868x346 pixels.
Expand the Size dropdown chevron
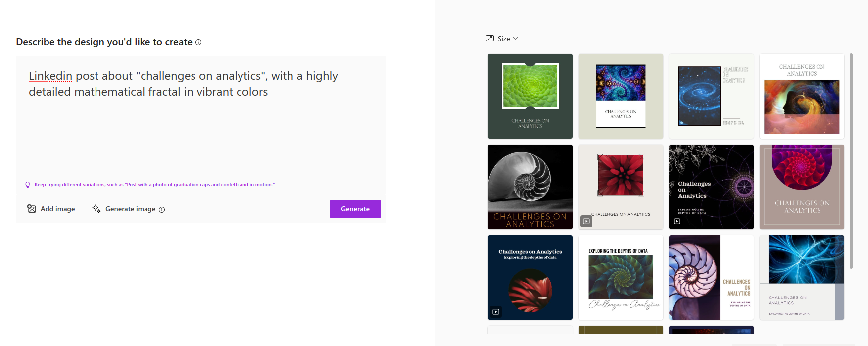(516, 38)
